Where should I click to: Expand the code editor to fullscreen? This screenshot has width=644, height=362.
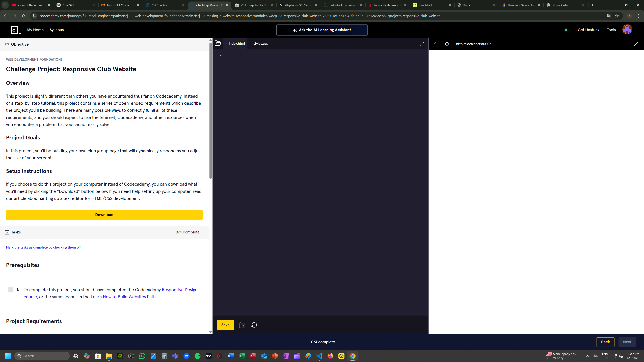tap(421, 44)
